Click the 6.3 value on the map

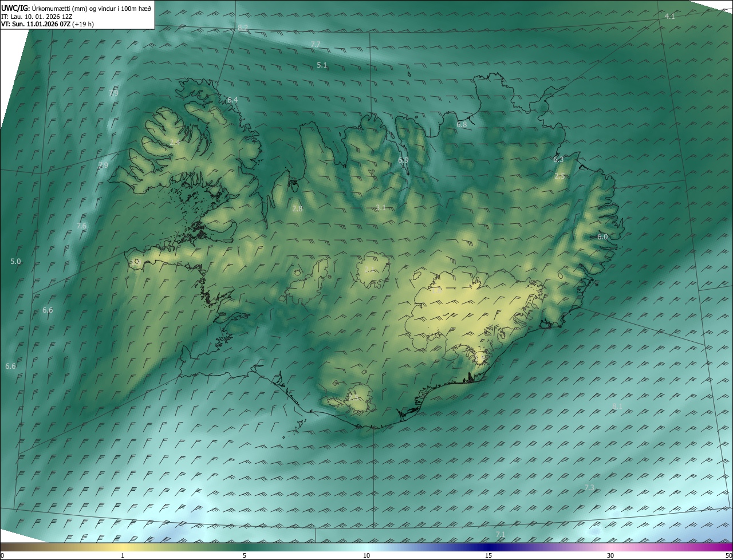(558, 159)
